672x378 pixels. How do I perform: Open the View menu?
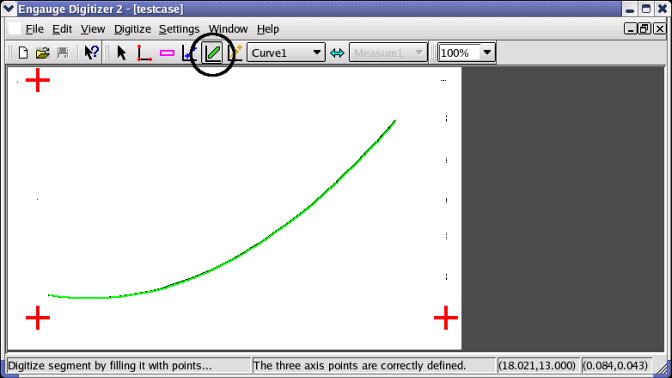93,29
